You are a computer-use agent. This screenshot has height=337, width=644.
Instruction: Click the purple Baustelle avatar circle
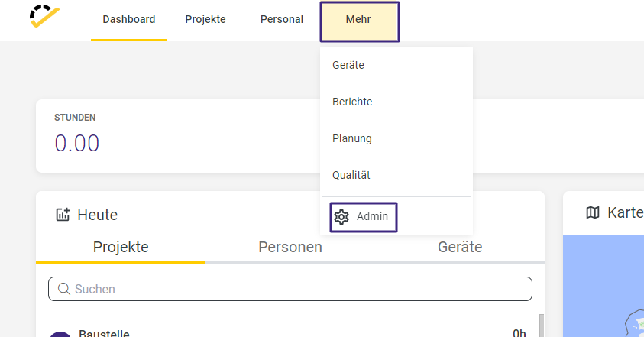(x=60, y=334)
